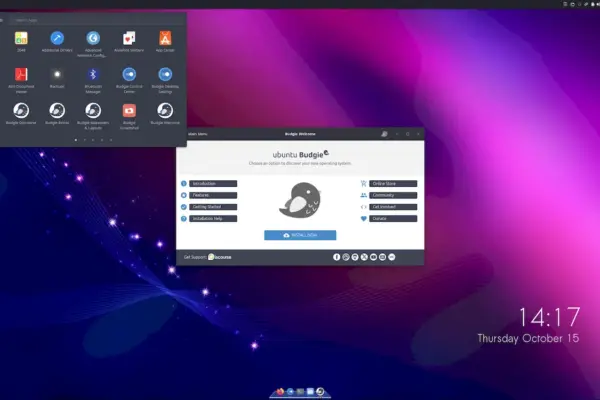Viewport: 600px width, 400px height.
Task: Open Discourse support link
Action: (x=220, y=257)
